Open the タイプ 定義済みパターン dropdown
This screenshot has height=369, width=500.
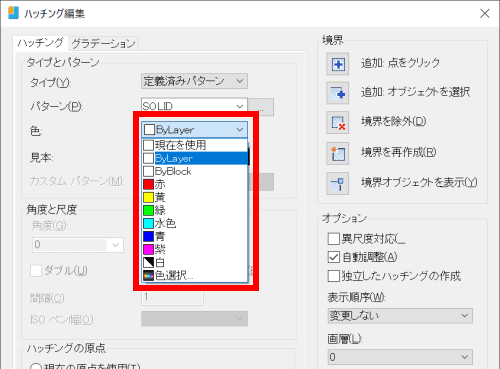point(194,81)
